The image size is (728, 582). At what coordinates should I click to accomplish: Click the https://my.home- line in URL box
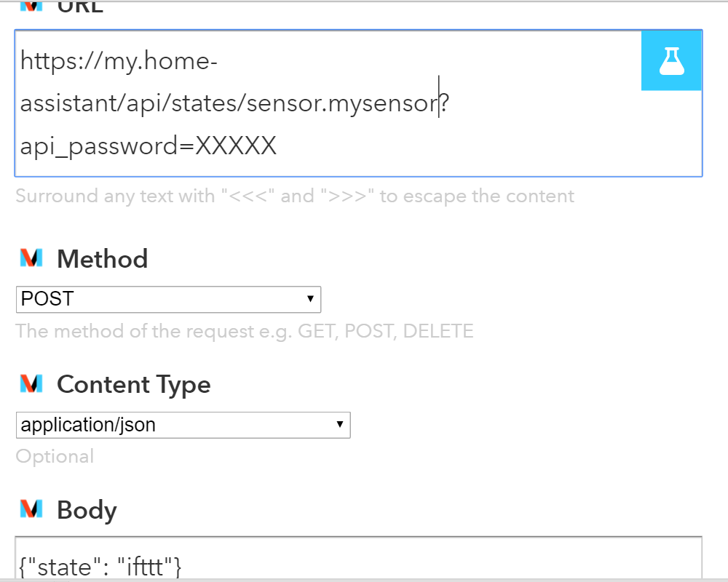click(119, 61)
